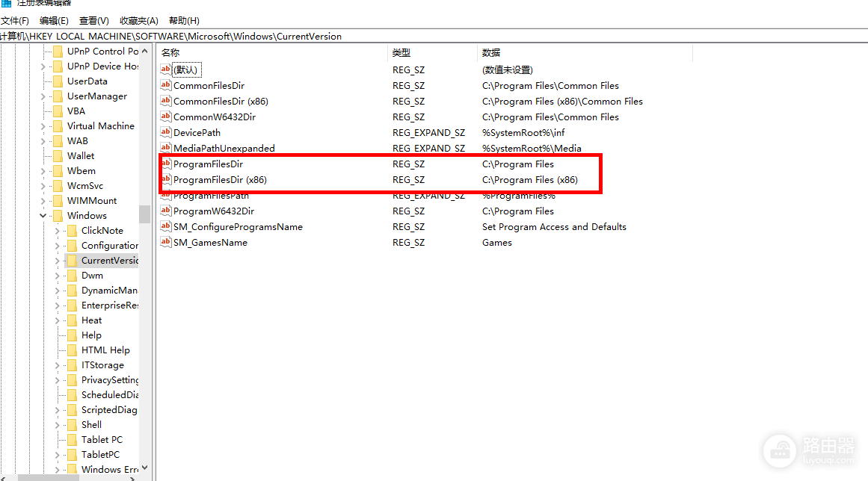This screenshot has width=868, height=481.
Task: Expand the DynamicManagement node
Action: coord(57,291)
